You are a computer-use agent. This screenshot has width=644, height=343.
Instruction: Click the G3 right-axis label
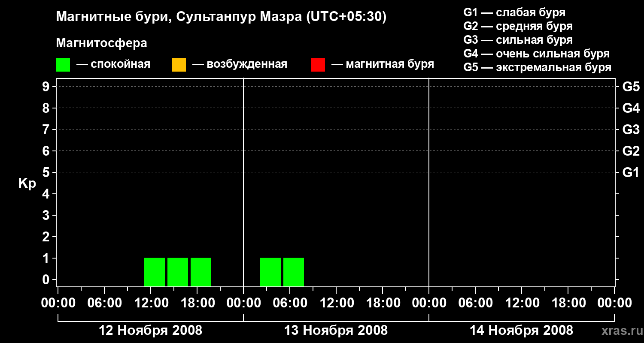pyautogui.click(x=631, y=130)
